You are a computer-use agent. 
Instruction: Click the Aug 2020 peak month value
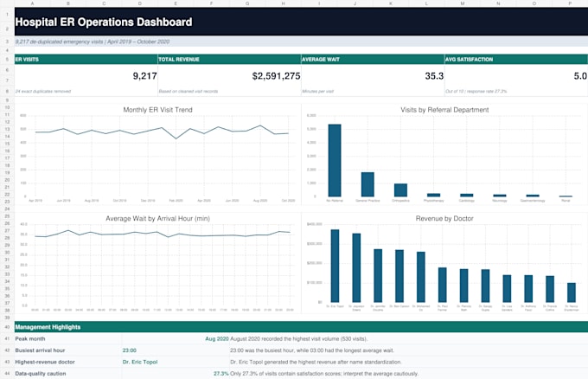217,339
